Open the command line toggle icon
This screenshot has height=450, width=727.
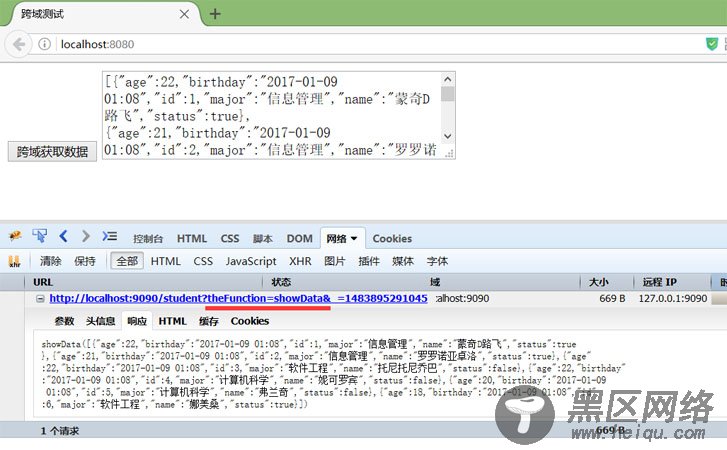(110, 236)
